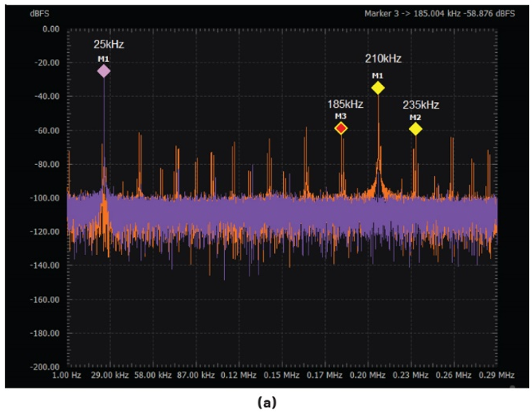This screenshot has width=532, height=416.
Task: Click the 210kHz annotation label
Action: pyautogui.click(x=384, y=57)
